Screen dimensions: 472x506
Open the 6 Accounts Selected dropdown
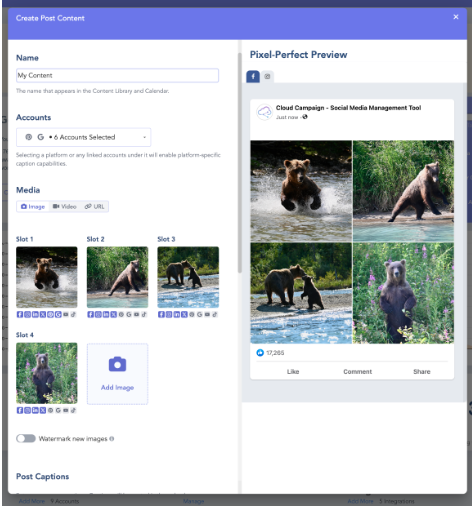click(84, 137)
